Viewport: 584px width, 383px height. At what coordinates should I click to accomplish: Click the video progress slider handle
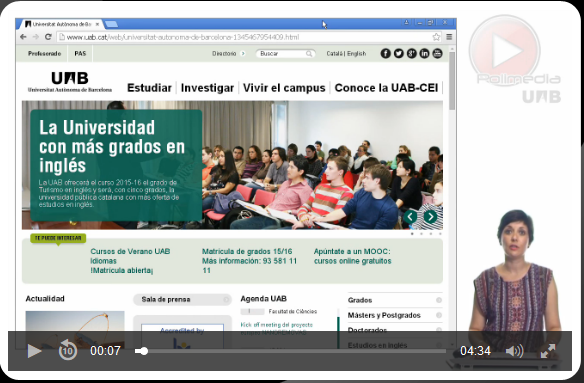pyautogui.click(x=143, y=351)
